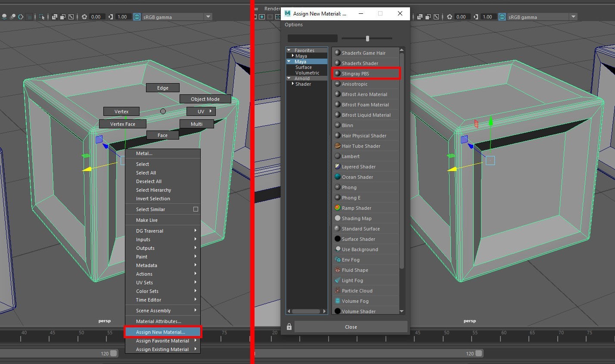615x364 pixels.
Task: Toggle color management ON button in left viewport
Action: tap(137, 17)
